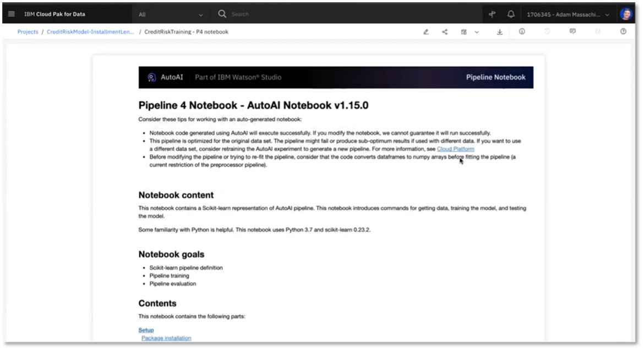Screen dimensions: 644x351
Task: Click the help question mark icon
Action: (623, 31)
